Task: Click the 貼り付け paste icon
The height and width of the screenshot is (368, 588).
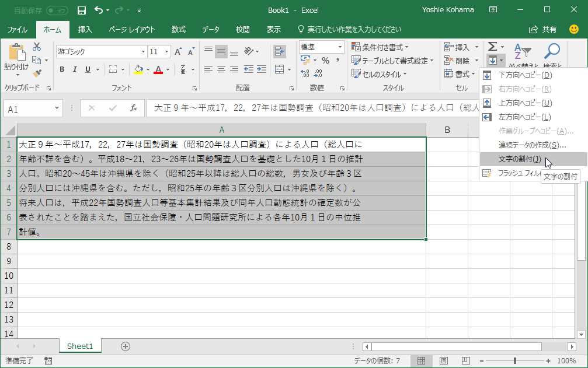Action: [17, 52]
